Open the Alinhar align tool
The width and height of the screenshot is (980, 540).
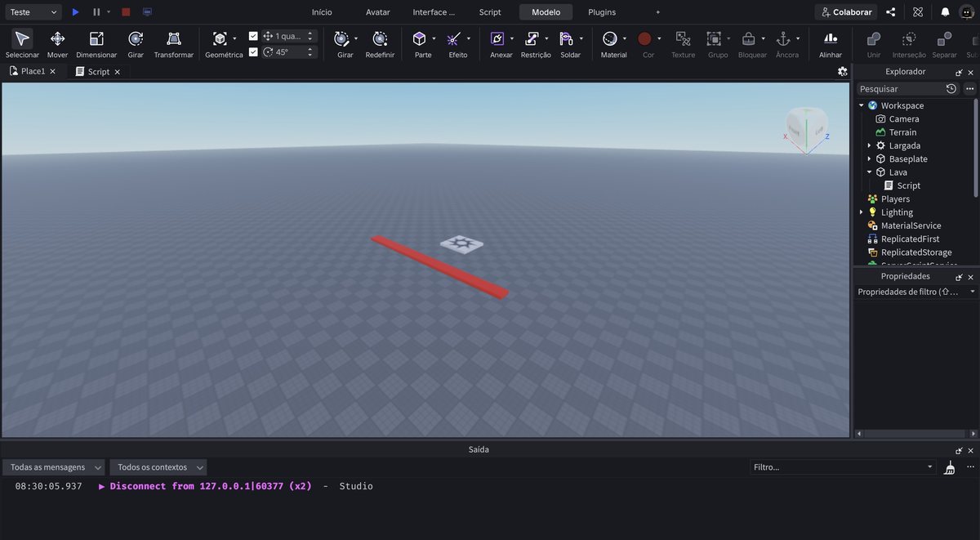831,38
